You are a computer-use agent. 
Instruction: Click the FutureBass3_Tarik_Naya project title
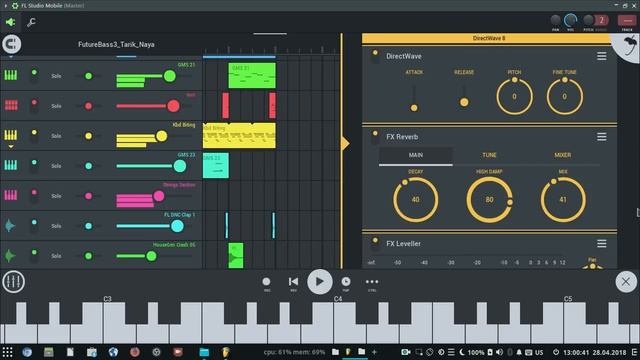[x=116, y=44]
